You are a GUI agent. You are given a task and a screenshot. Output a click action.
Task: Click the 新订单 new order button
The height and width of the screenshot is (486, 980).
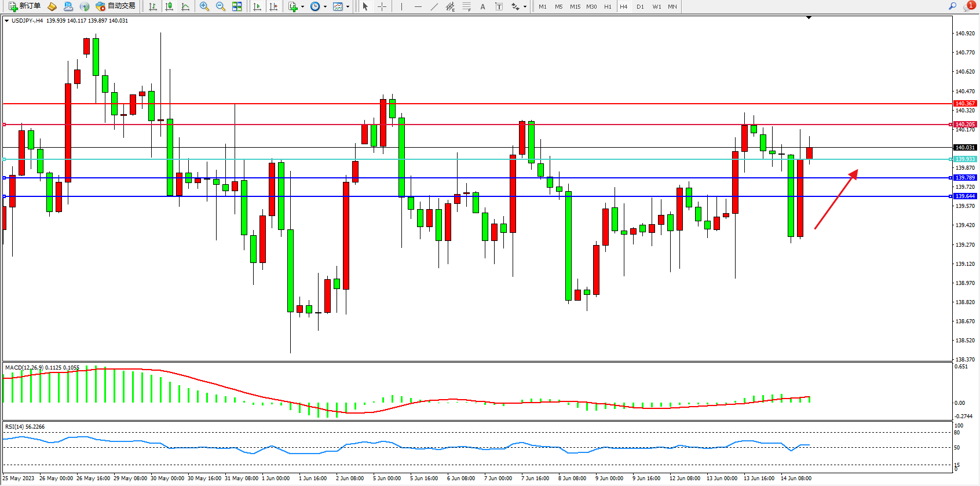point(24,6)
